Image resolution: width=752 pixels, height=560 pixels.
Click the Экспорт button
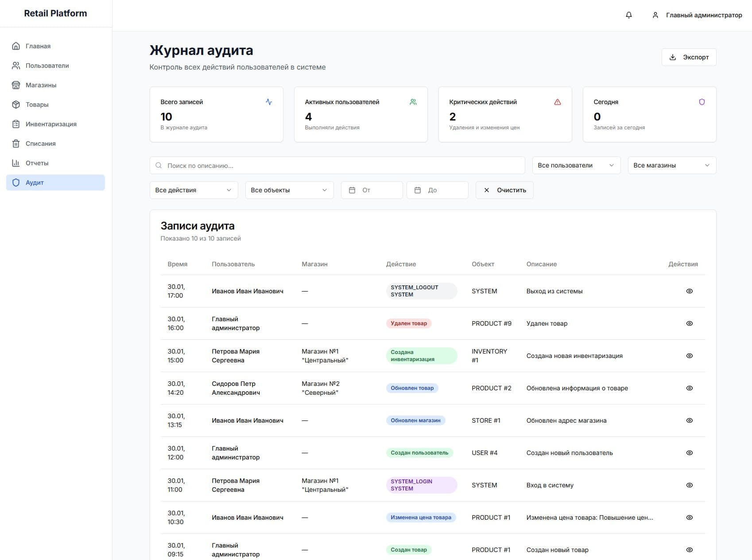pyautogui.click(x=689, y=57)
